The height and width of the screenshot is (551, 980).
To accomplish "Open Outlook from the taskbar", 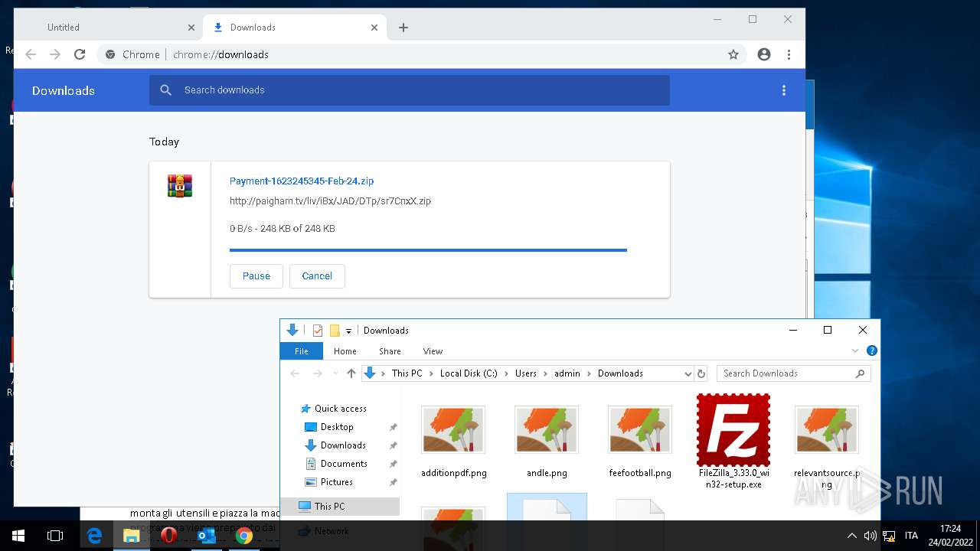I will pyautogui.click(x=207, y=536).
